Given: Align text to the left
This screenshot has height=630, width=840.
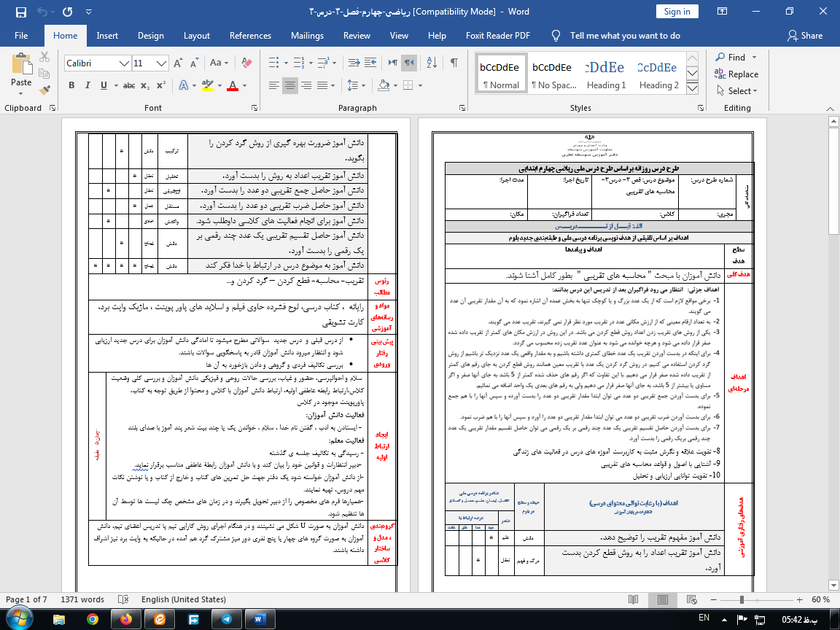Looking at the screenshot, I should point(273,86).
